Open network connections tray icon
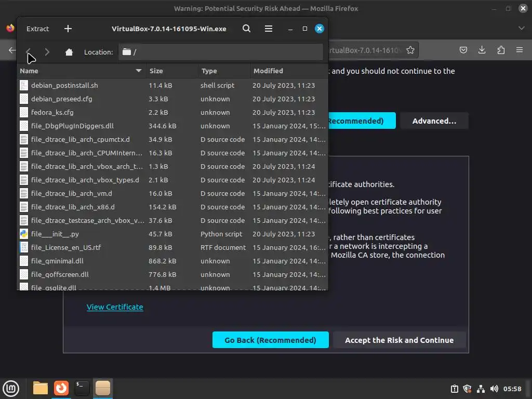 click(x=481, y=389)
